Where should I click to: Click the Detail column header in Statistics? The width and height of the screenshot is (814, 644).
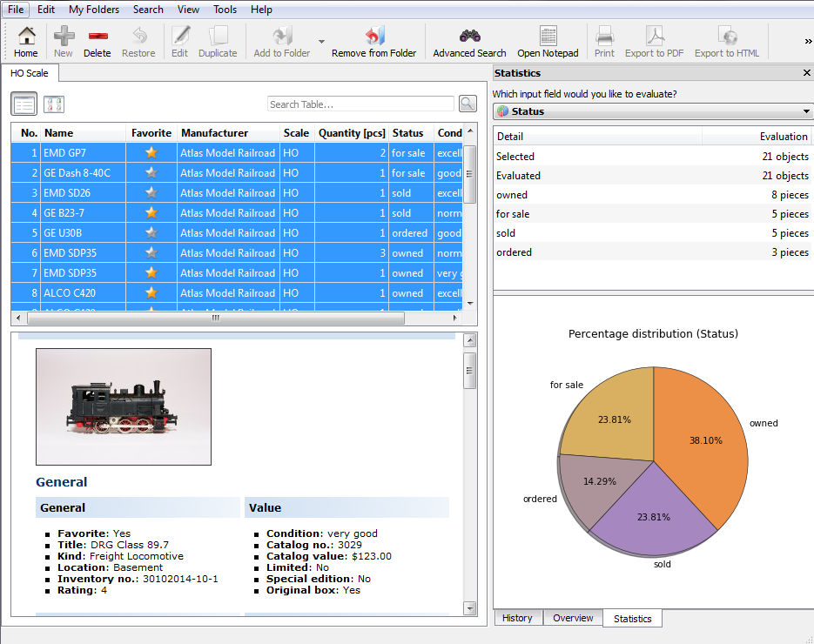(x=597, y=137)
